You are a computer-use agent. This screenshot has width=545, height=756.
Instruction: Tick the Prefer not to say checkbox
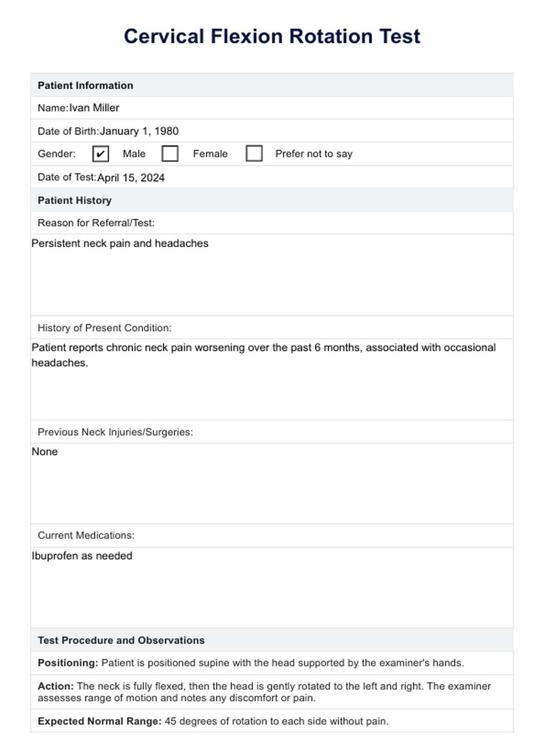pyautogui.click(x=254, y=154)
